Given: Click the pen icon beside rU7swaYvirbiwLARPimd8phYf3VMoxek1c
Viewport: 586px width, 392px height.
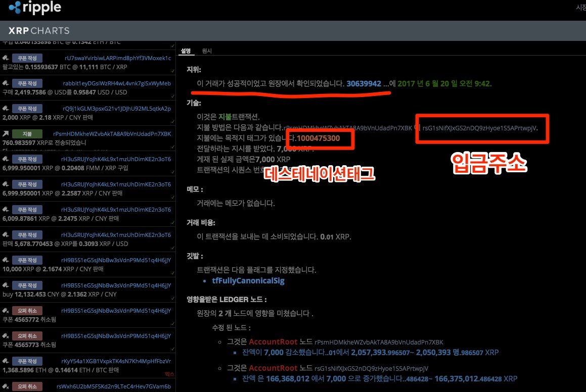Looking at the screenshot, I should pyautogui.click(x=5, y=58).
